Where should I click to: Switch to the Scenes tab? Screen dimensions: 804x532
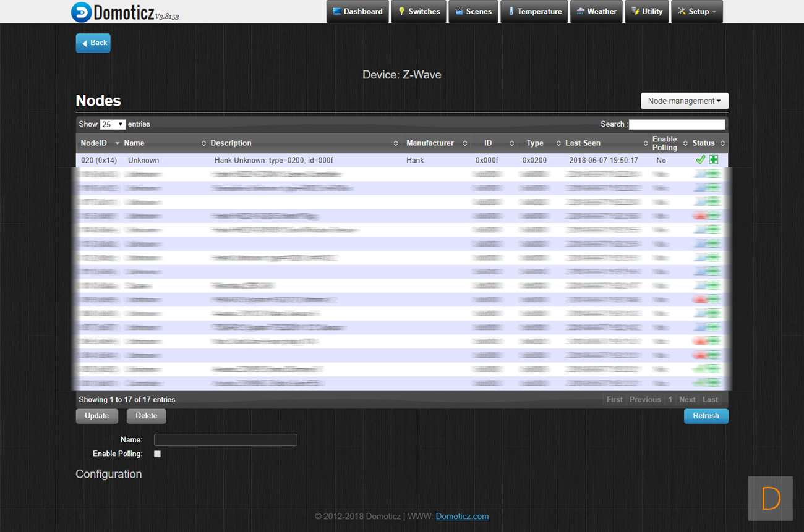click(x=473, y=12)
